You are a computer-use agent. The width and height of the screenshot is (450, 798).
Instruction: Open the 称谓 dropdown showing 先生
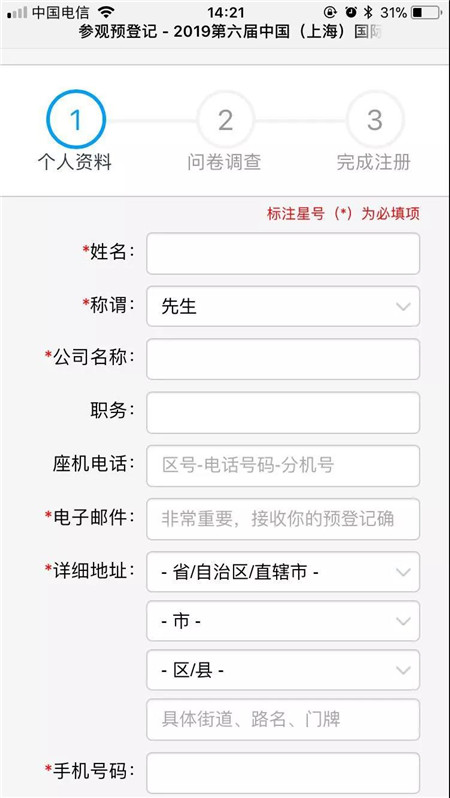point(283,306)
